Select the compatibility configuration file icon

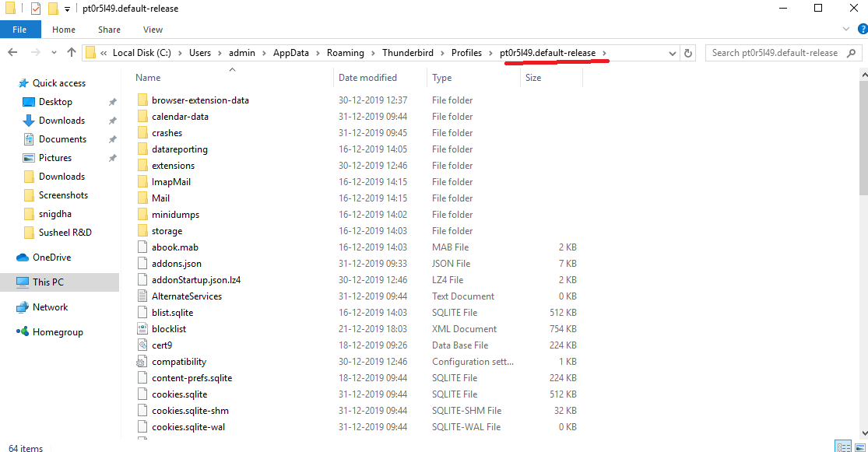[x=142, y=362]
